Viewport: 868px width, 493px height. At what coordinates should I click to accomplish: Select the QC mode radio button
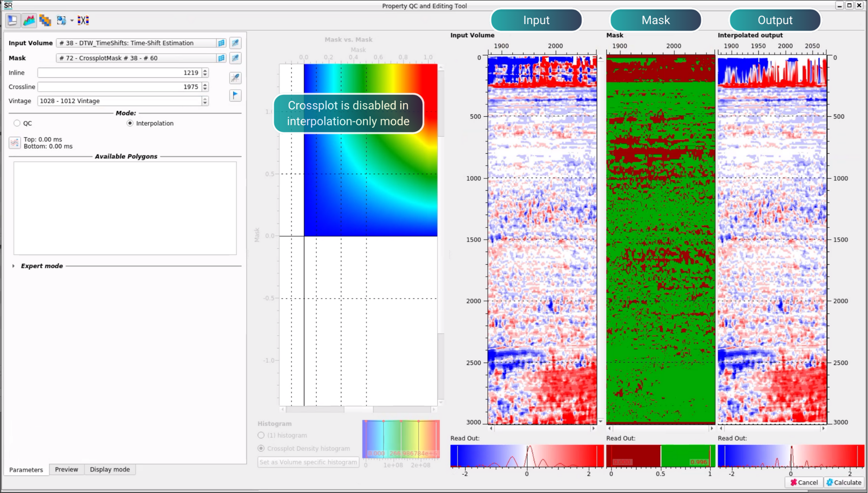click(17, 123)
